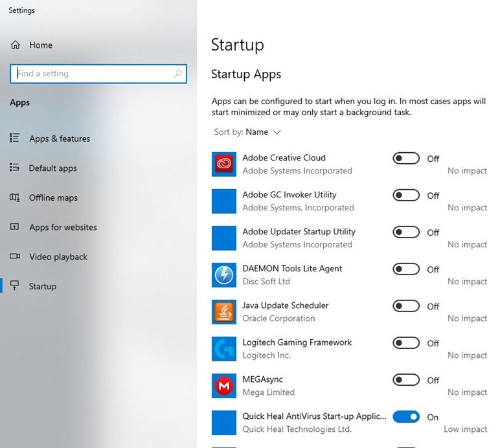Open Video playback page
This screenshot has width=498, height=448.
tap(58, 256)
